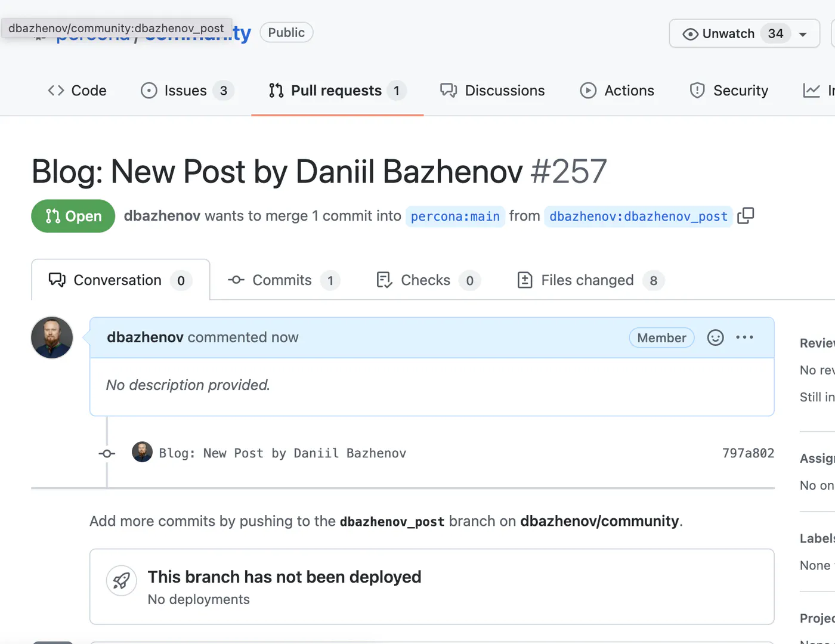Click the large dbazhenov avatar
This screenshot has height=644, width=835.
(52, 338)
